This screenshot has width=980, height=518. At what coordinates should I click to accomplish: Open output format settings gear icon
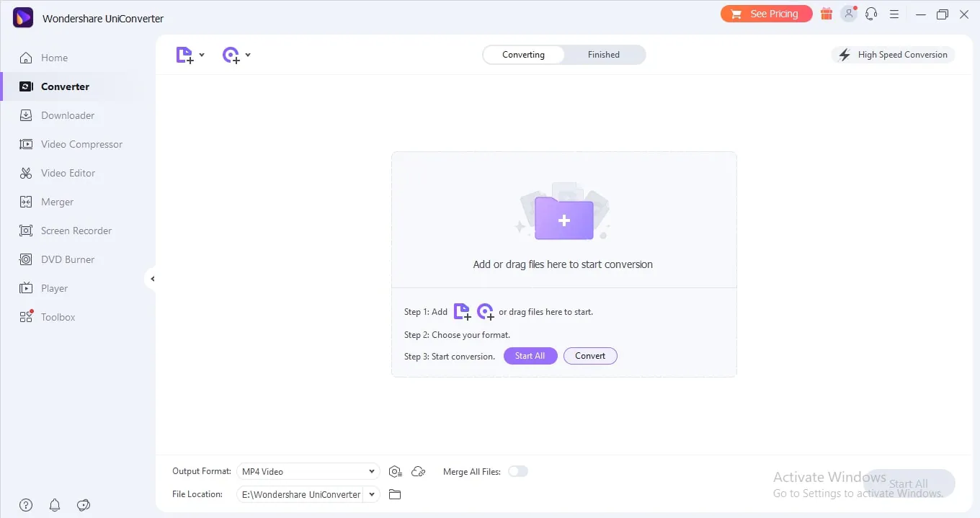pos(395,472)
